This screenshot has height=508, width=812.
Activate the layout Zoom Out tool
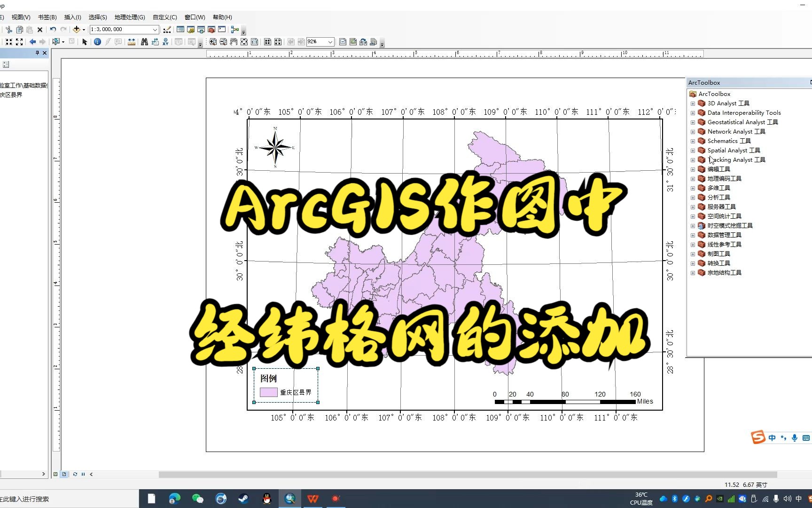coord(223,42)
